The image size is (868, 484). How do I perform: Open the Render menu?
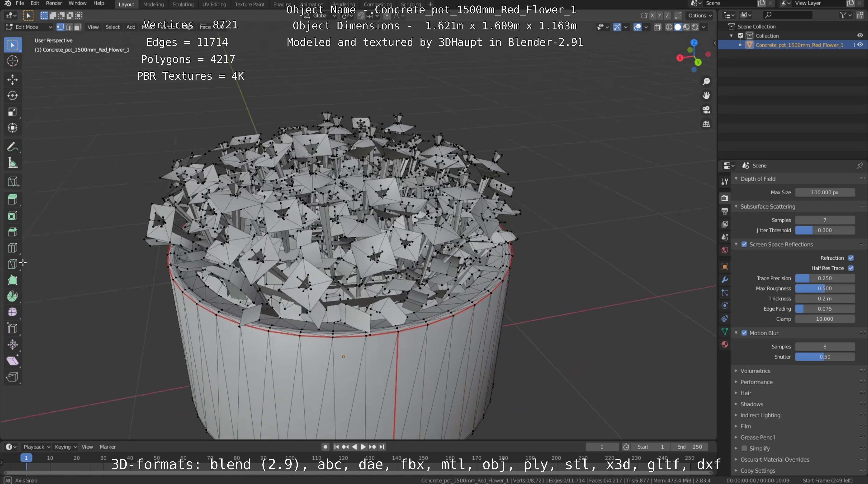[x=54, y=3]
